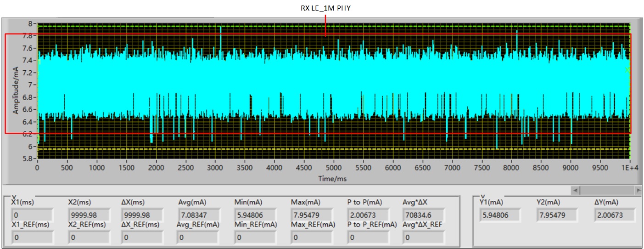Image resolution: width=644 pixels, height=249 pixels.
Task: Focus the X1_REF(ms) field
Action: 33,237
